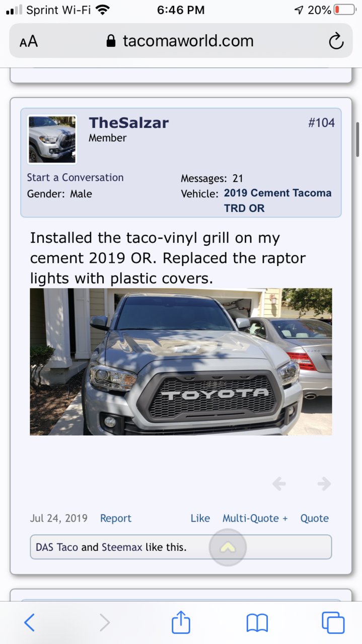Open the Safari share sheet icon
The width and height of the screenshot is (362, 644).
[181, 622]
